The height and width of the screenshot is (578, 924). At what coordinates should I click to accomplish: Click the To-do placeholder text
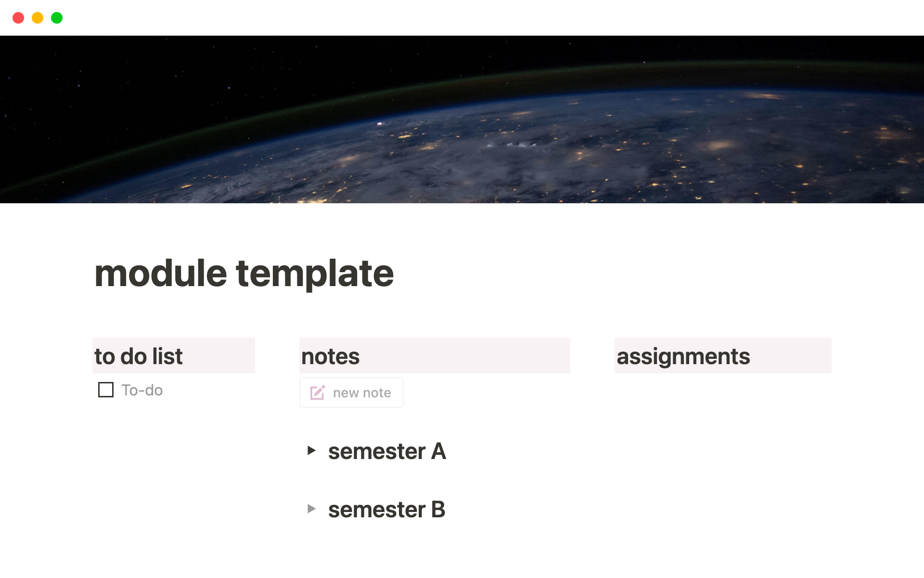(142, 390)
